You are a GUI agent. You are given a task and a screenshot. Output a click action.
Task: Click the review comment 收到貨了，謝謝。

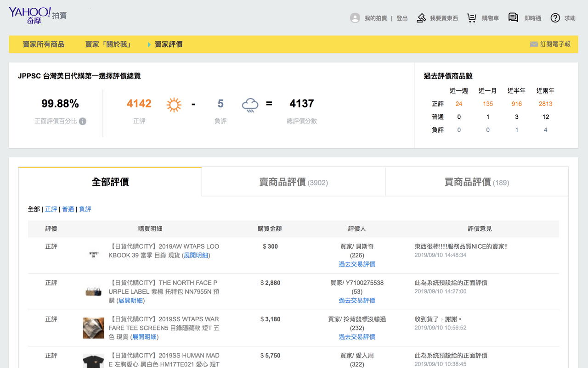click(x=438, y=319)
